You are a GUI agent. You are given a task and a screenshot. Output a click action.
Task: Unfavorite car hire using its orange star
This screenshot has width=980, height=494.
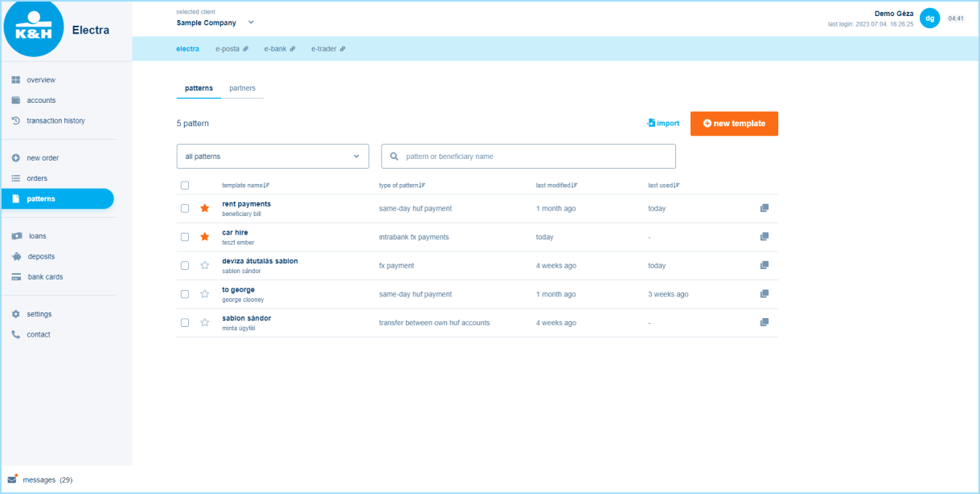[204, 237]
